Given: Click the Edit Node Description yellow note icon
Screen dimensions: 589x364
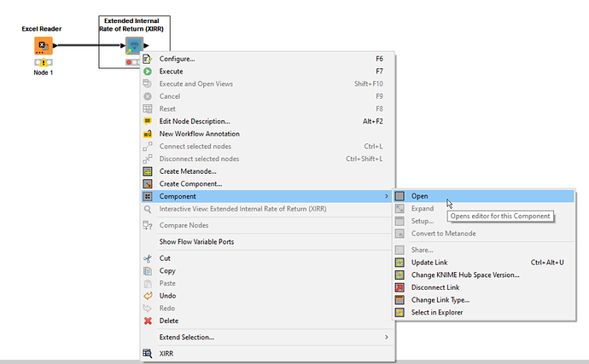Looking at the screenshot, I should [x=148, y=121].
